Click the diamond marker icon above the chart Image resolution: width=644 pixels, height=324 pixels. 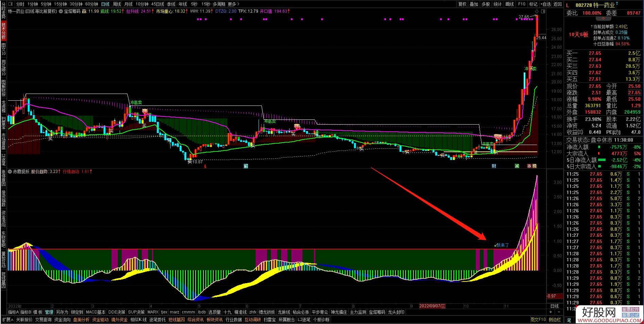click(537, 11)
